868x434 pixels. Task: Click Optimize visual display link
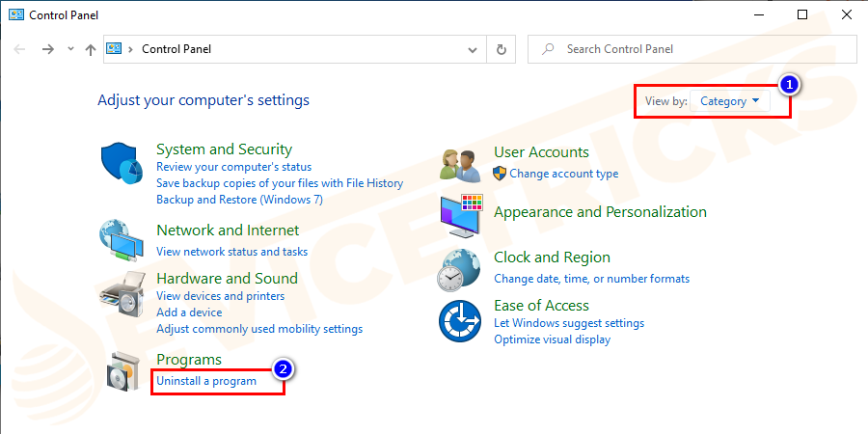(x=552, y=339)
